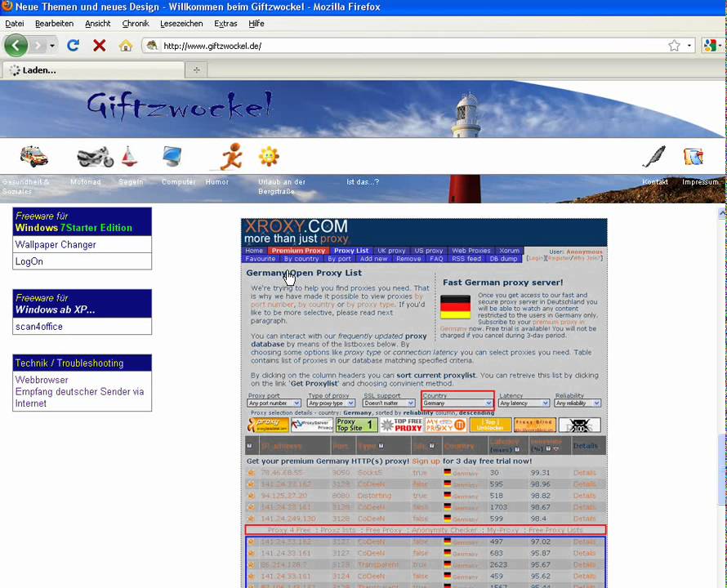Screen dimensions: 727x588
Task: Click the smiling sun icon
Action: point(269,156)
